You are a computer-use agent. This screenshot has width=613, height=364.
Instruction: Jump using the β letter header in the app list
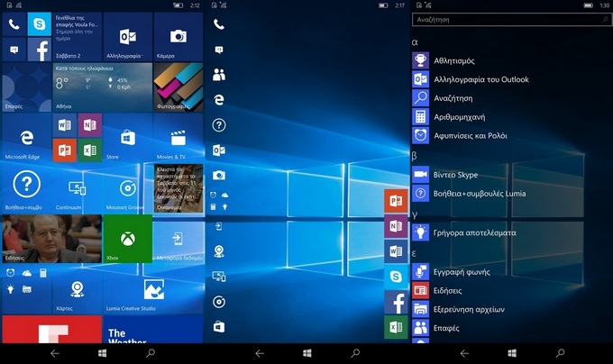point(415,156)
